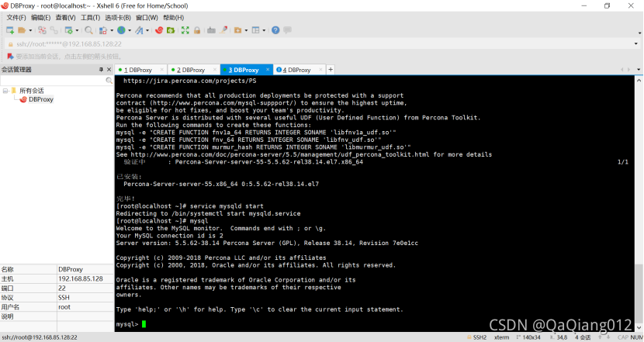Click the xterm status bar entry
The image size is (644, 342).
pos(501,337)
